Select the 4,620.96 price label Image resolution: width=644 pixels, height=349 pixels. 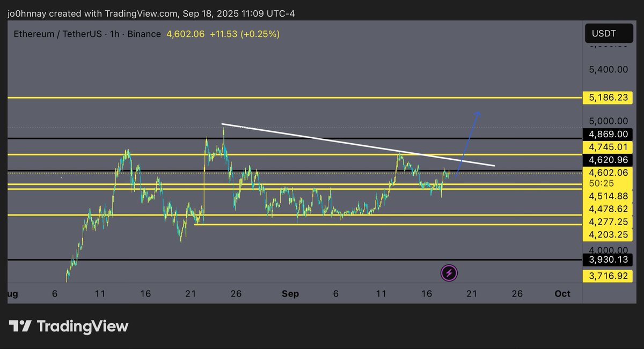coord(608,160)
